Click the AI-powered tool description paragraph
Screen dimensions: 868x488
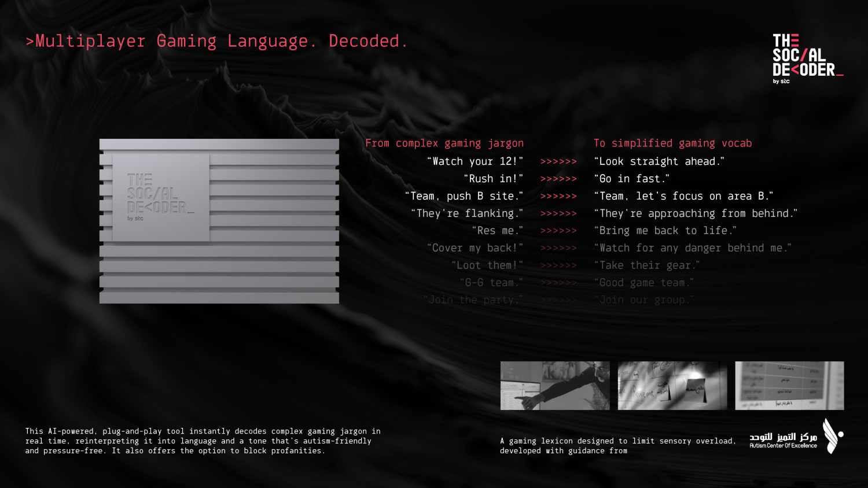click(x=203, y=441)
